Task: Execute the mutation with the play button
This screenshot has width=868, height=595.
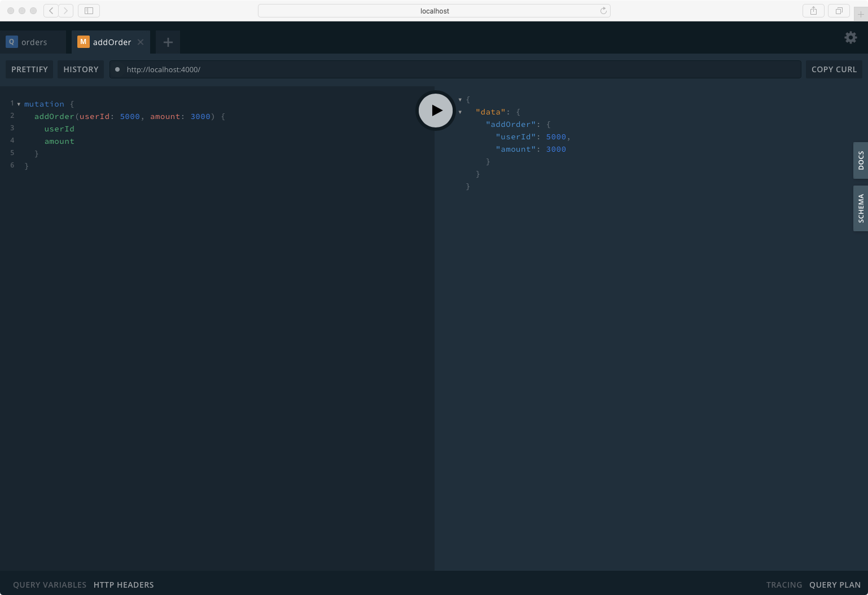Action: [x=435, y=111]
